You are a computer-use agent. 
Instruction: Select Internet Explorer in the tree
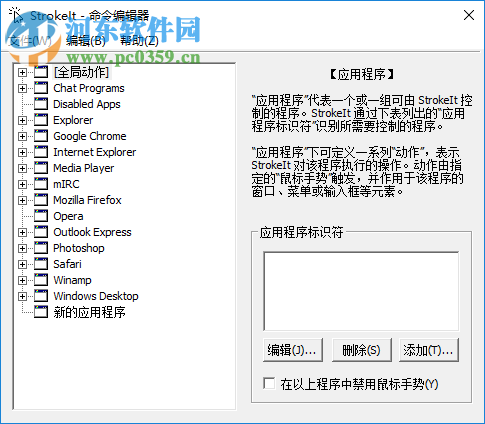point(95,152)
